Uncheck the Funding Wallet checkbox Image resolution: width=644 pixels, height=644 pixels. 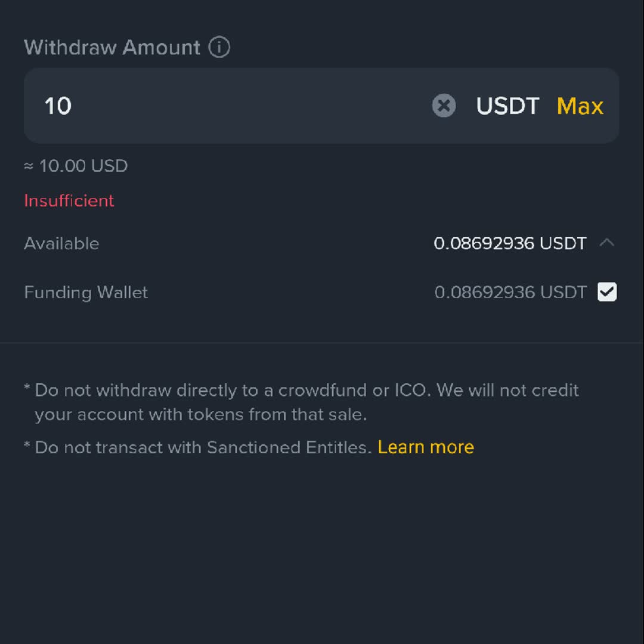pos(606,292)
